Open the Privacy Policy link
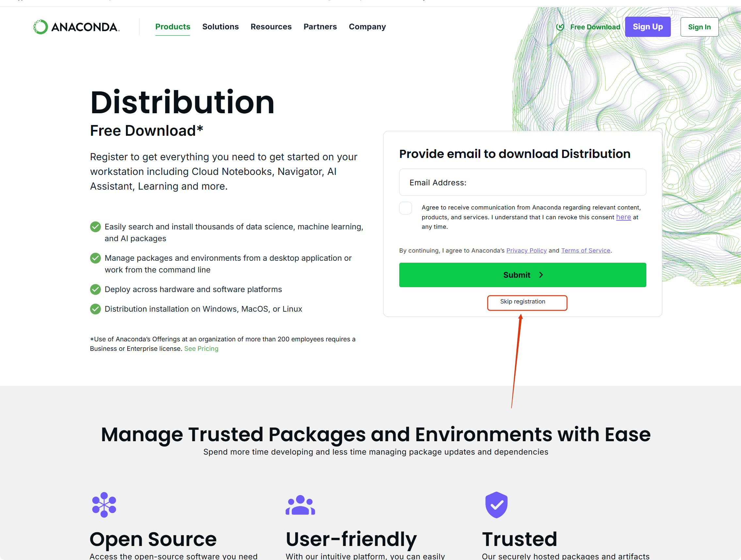This screenshot has width=741, height=560. pos(526,251)
